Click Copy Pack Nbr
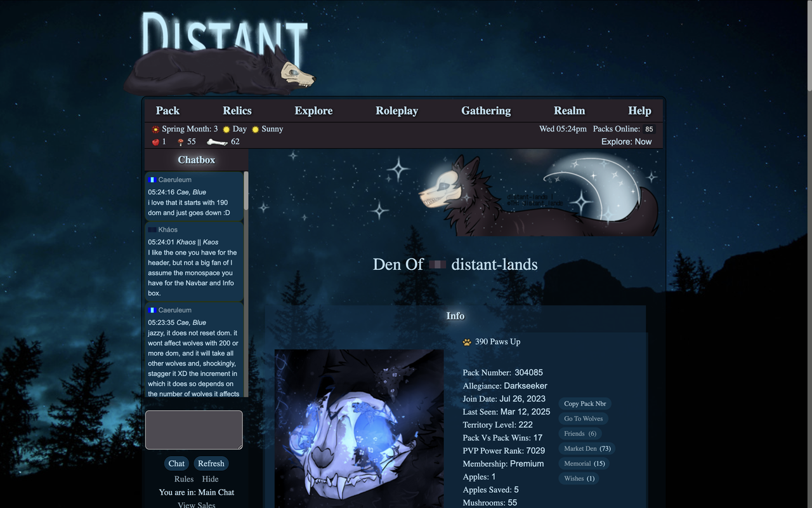 click(584, 403)
